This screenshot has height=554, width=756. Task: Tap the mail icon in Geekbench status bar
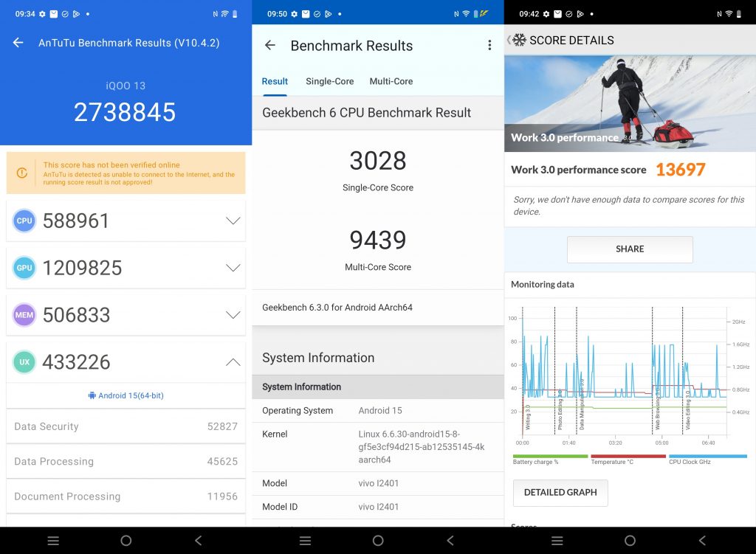[306, 14]
